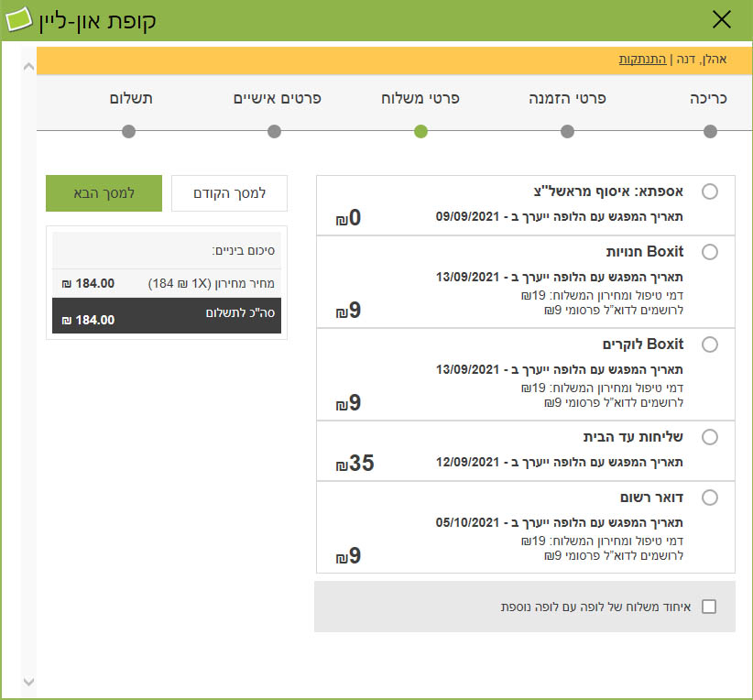753x700 pixels.
Task: Click the ₪0 pickup price
Action: click(348, 218)
